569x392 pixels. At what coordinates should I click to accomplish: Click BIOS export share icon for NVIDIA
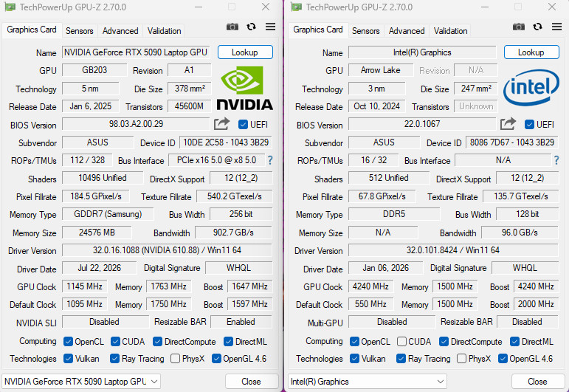pyautogui.click(x=221, y=124)
